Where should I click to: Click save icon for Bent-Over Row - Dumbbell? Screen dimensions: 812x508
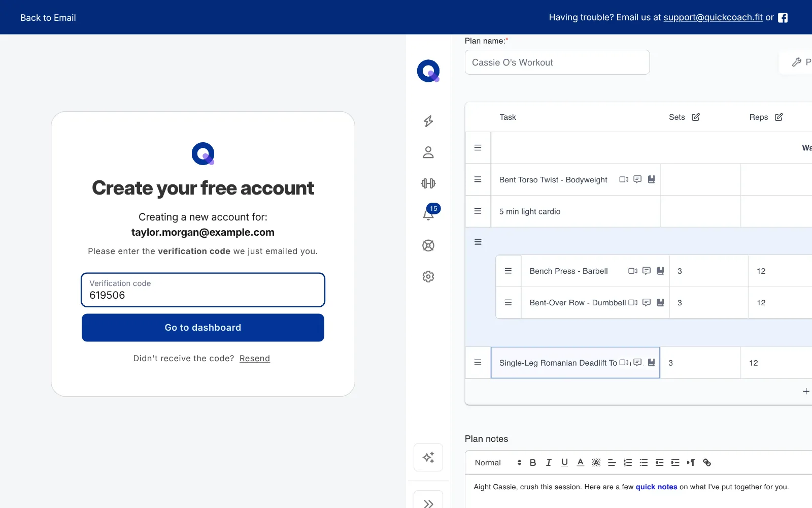tap(661, 302)
